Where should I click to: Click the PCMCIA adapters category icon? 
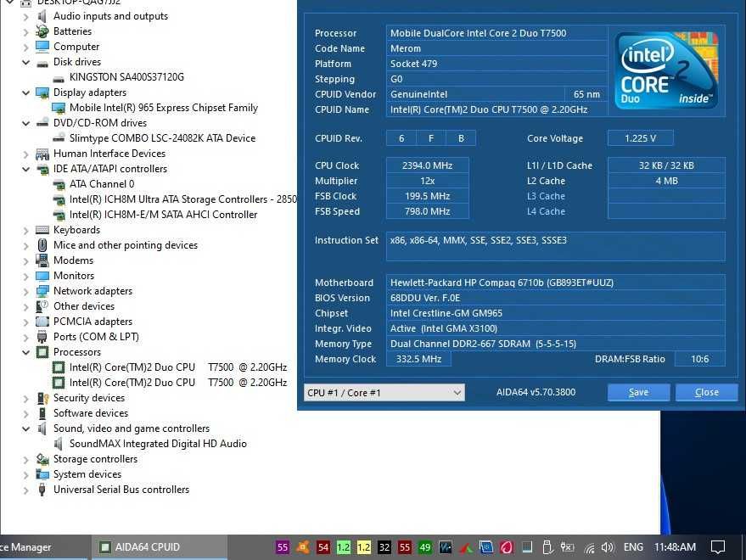(x=42, y=322)
